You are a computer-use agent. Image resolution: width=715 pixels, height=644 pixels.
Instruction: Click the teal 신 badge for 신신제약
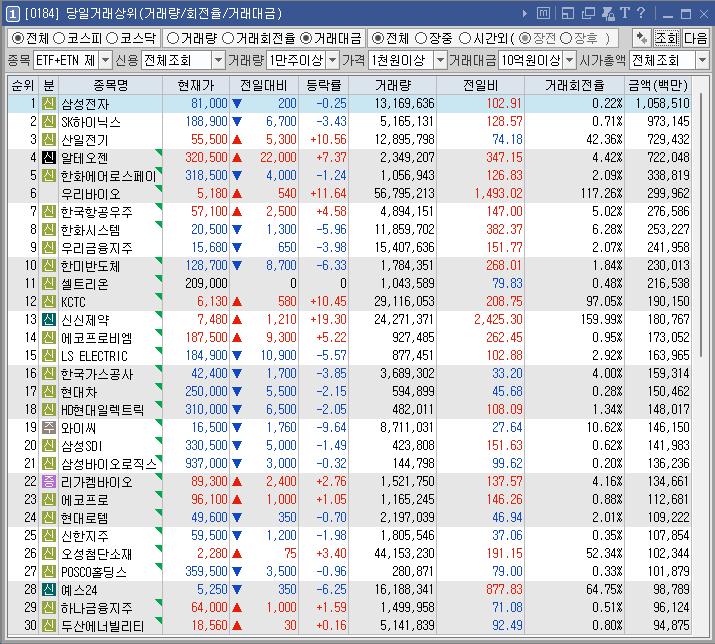point(49,319)
